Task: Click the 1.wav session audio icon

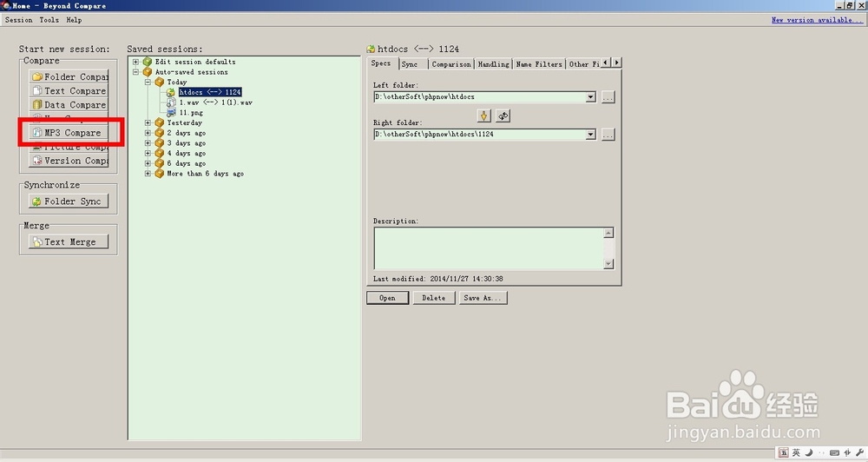Action: pyautogui.click(x=171, y=102)
